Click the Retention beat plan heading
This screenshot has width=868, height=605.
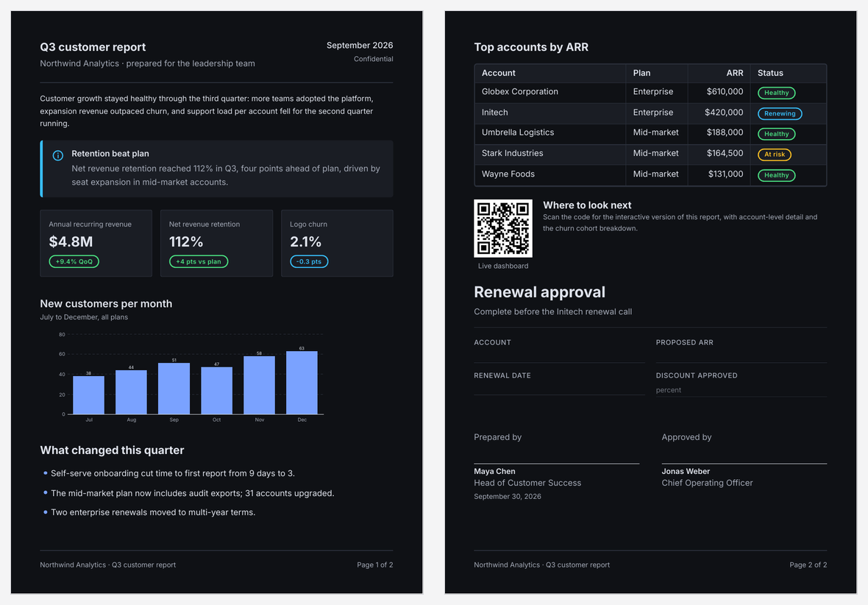[110, 154]
